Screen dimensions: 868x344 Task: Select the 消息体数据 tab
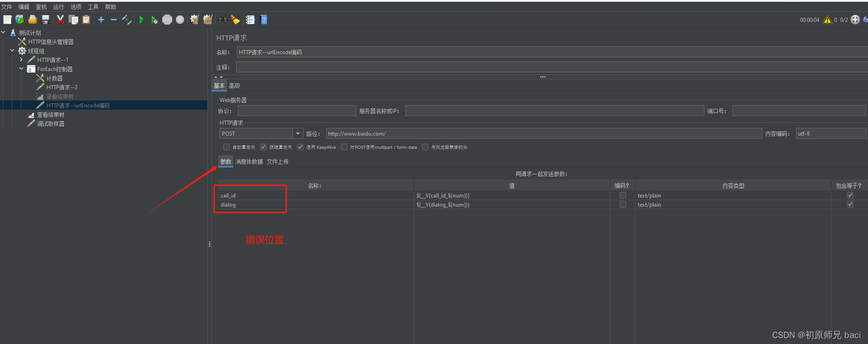(249, 162)
